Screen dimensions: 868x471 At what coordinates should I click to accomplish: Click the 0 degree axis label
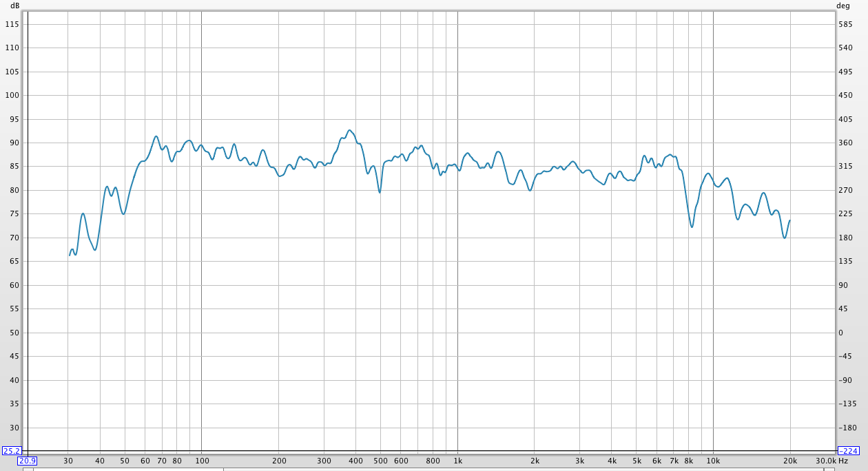point(840,333)
